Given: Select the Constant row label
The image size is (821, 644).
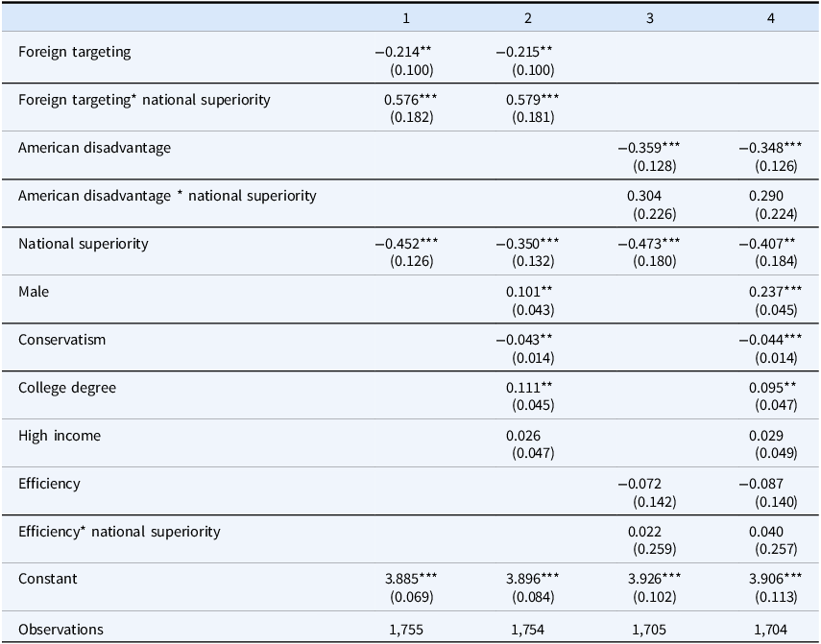Looking at the screenshot, I should point(48,579).
